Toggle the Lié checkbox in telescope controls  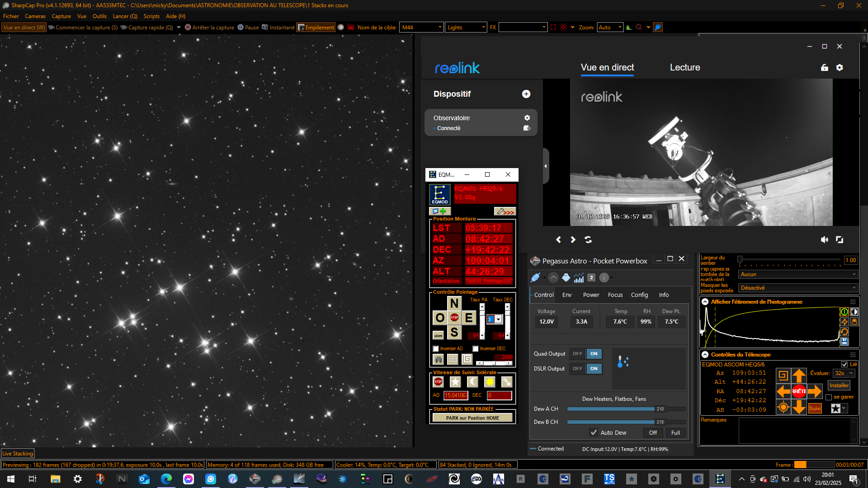[844, 364]
